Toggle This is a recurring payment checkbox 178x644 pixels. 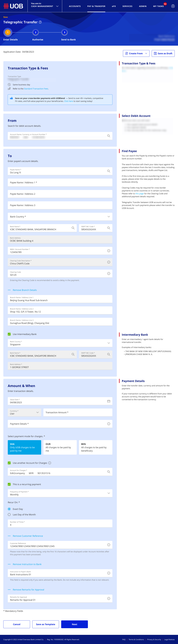tap(9, 484)
